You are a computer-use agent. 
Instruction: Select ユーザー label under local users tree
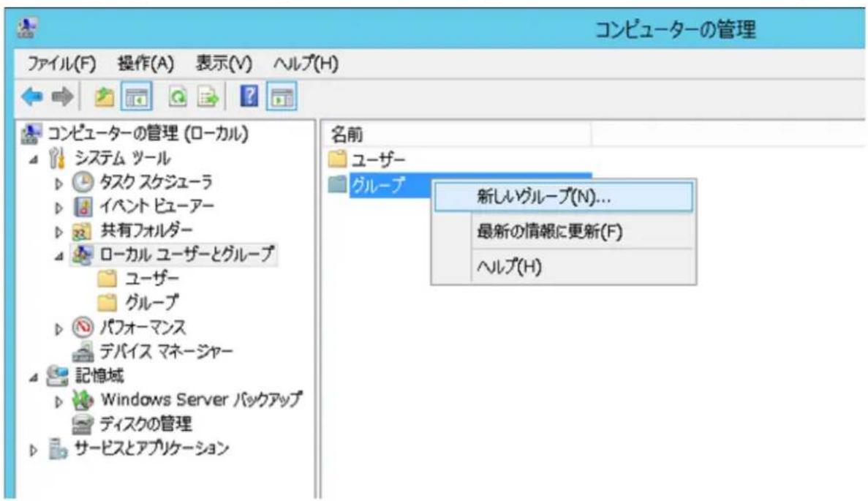[x=151, y=279]
